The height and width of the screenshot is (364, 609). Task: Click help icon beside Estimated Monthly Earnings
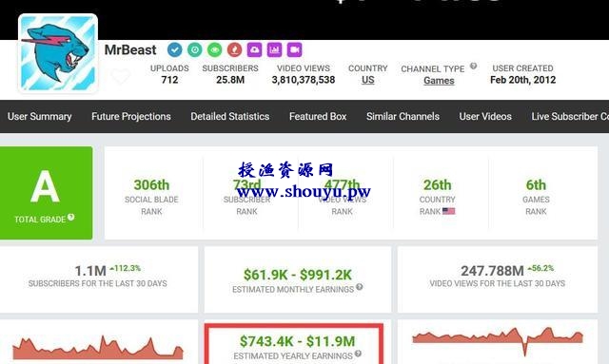click(360, 287)
